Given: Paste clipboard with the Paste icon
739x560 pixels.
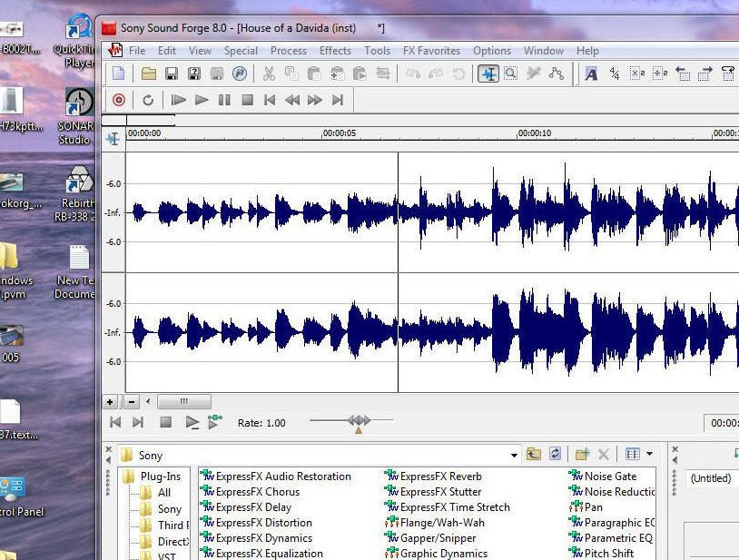Looking at the screenshot, I should click(314, 74).
